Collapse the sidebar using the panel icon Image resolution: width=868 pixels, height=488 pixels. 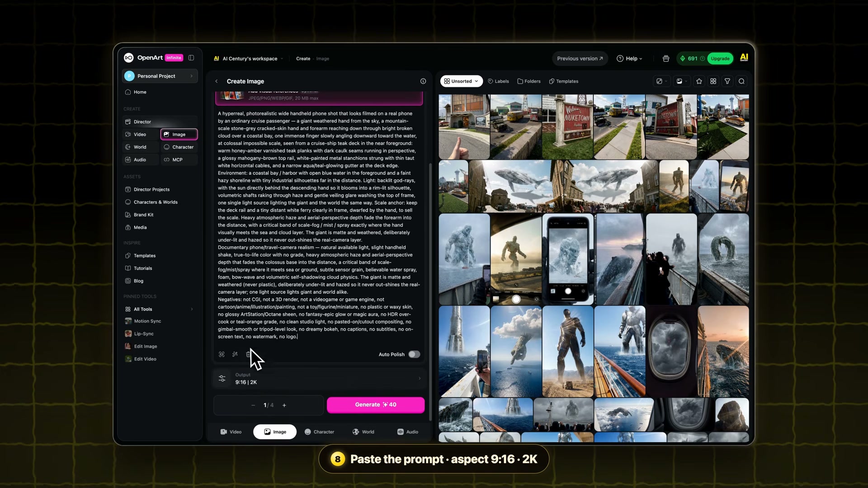pos(191,58)
